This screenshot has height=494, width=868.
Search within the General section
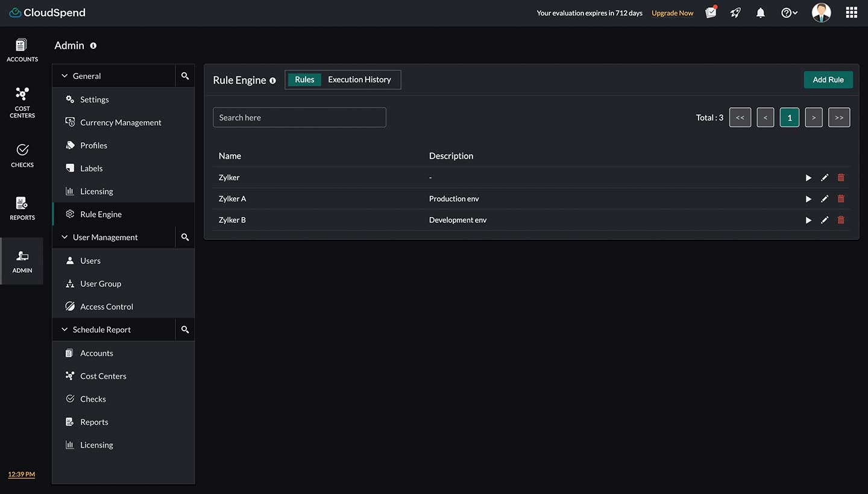pyautogui.click(x=185, y=76)
